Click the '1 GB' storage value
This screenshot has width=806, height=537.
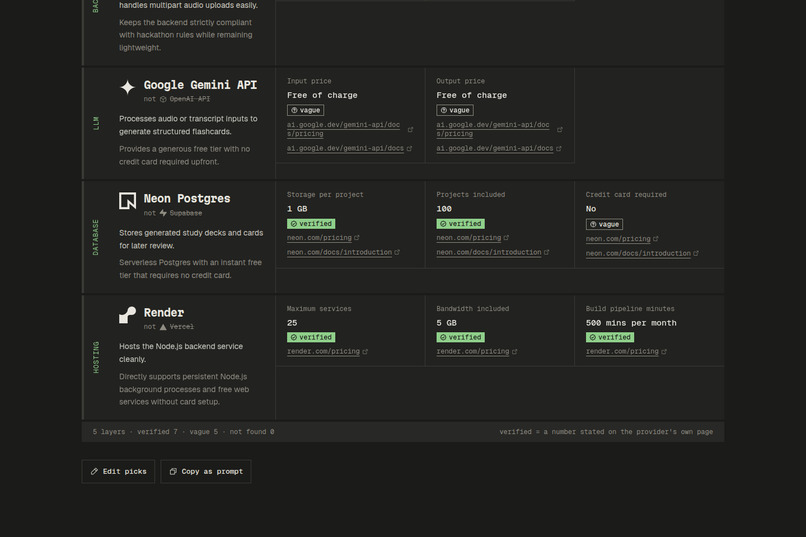[297, 209]
